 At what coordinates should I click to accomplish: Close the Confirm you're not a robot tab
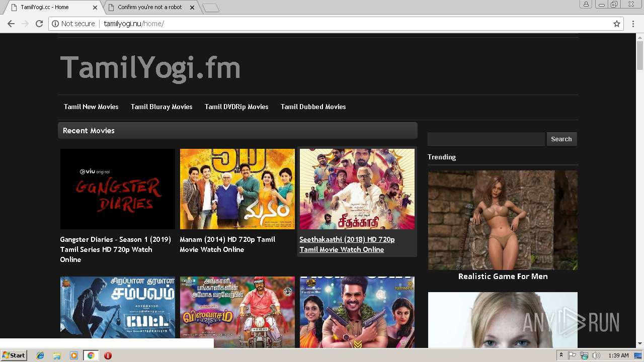(x=192, y=7)
